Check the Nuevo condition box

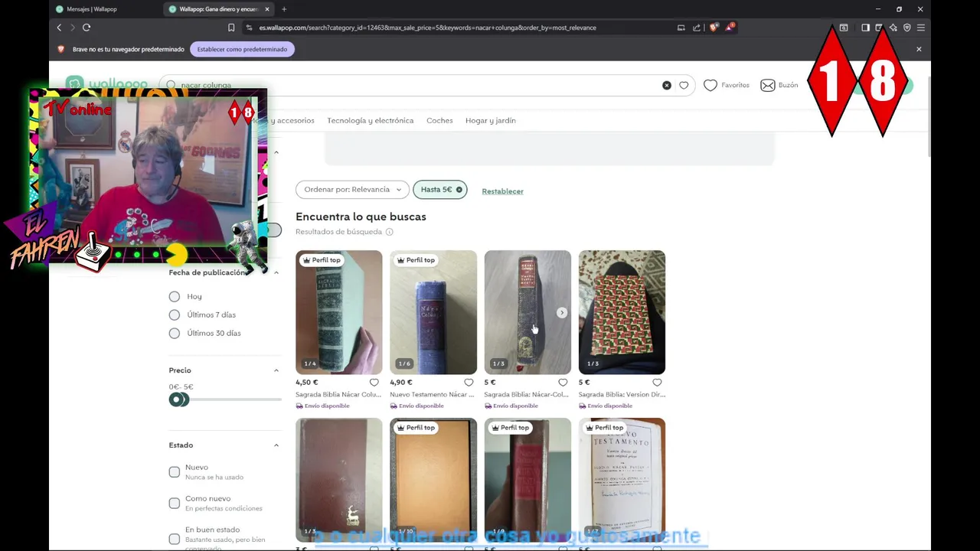(175, 472)
